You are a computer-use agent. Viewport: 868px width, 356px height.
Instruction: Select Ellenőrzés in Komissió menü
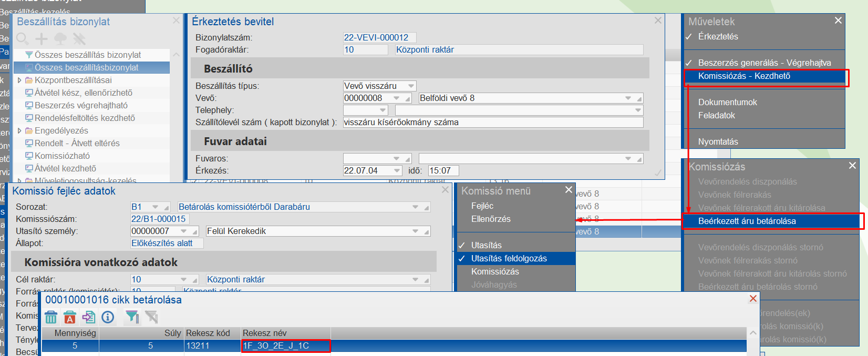point(491,219)
